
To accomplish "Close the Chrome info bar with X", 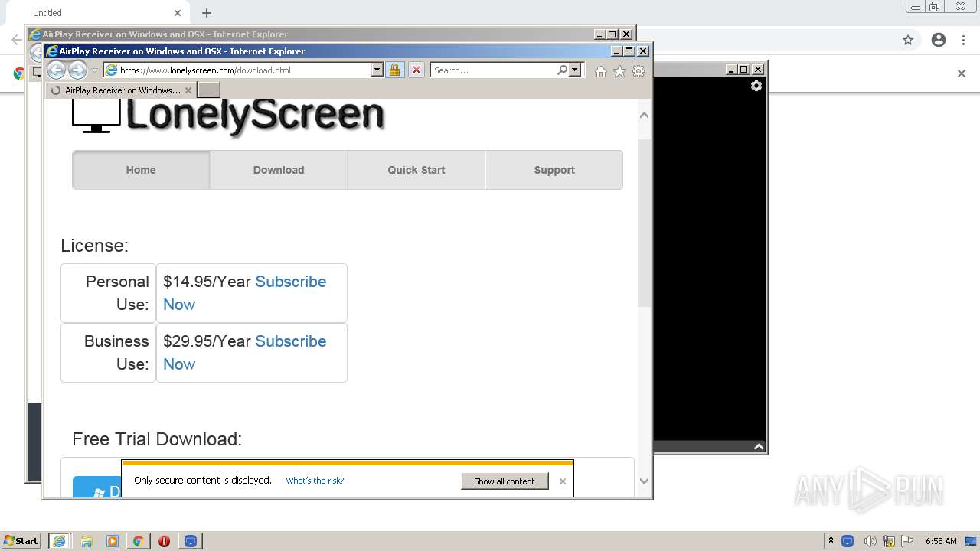I will coord(962,73).
